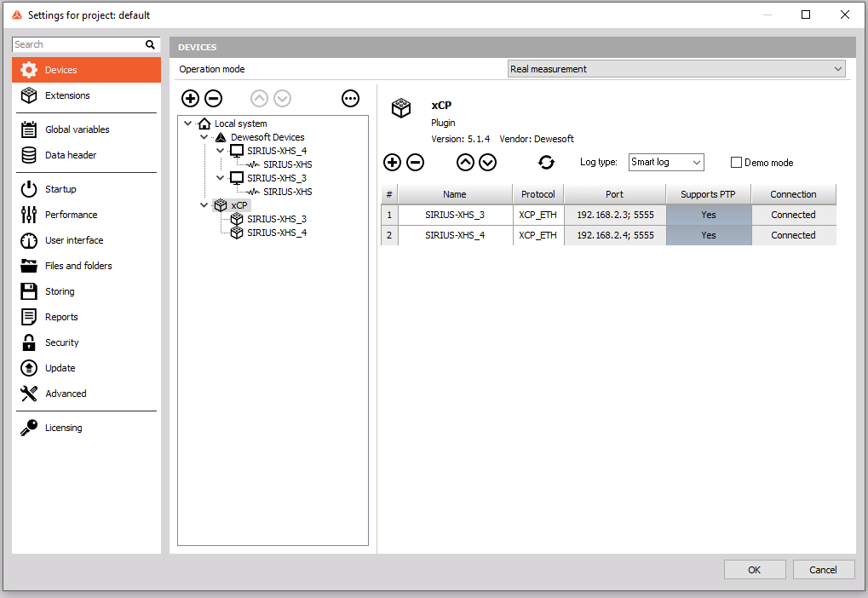Add a device with the tree plus icon
The image size is (868, 598).
click(x=191, y=99)
